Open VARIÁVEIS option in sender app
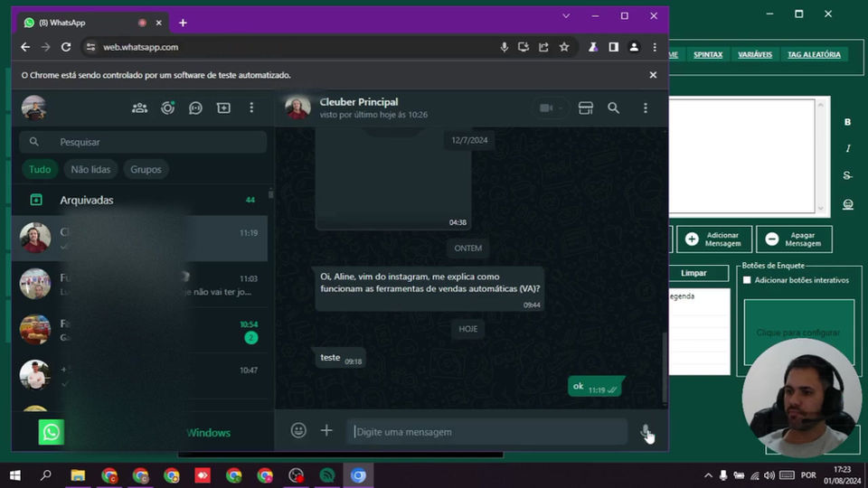Screen dimensions: 868x488 pos(755,55)
